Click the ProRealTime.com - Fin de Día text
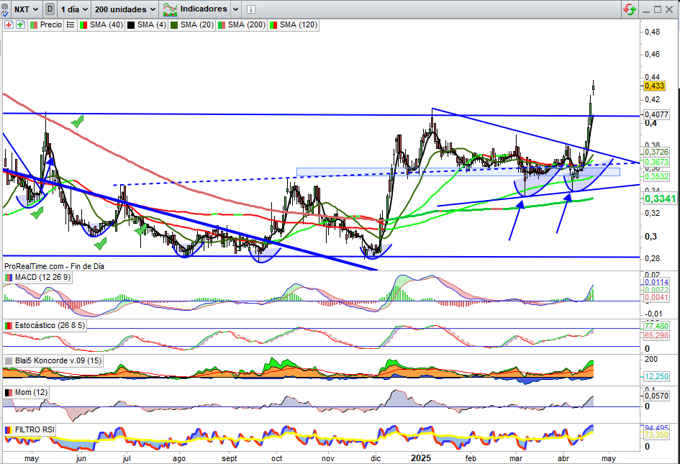 (x=54, y=266)
